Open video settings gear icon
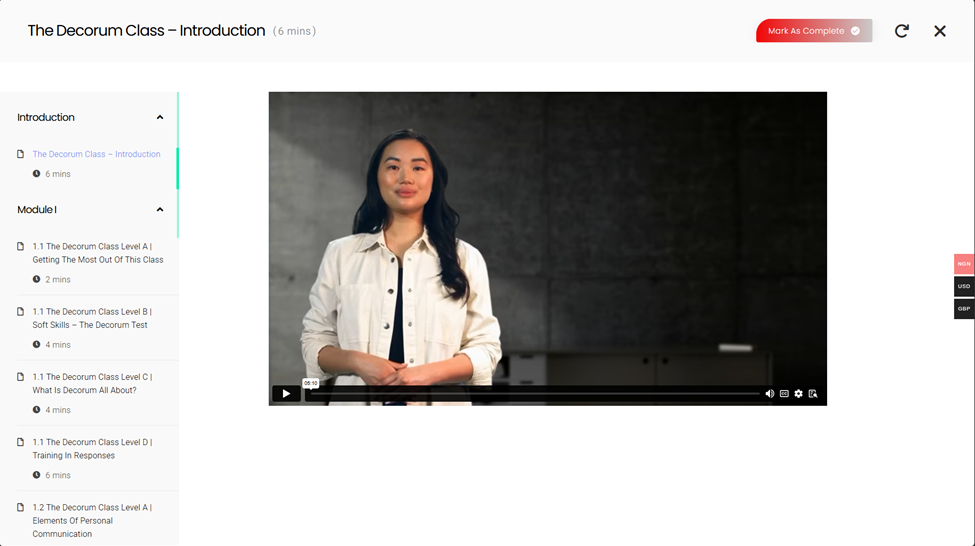Screen dimensions: 975x546 click(x=798, y=394)
